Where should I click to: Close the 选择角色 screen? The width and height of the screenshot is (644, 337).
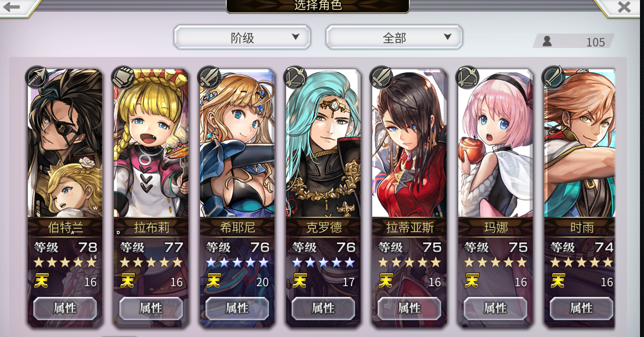click(x=624, y=7)
